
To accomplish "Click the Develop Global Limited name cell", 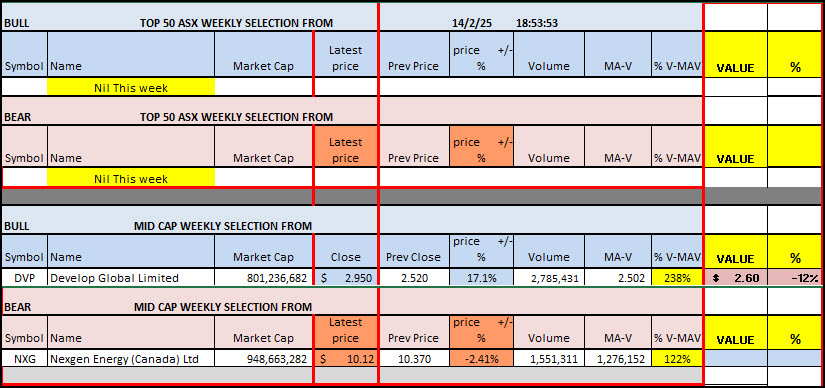I will coord(131,278).
